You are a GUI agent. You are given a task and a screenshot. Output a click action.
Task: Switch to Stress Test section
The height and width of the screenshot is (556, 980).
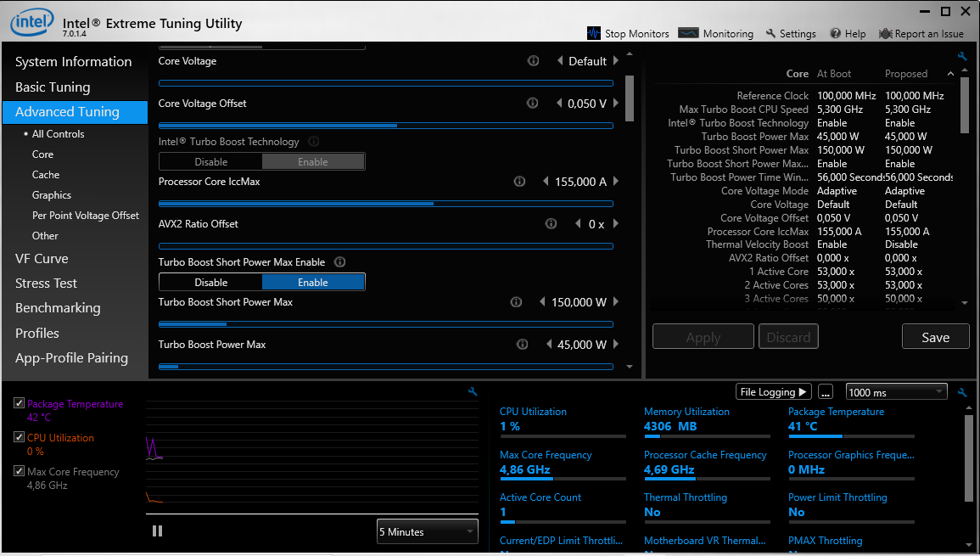47,284
